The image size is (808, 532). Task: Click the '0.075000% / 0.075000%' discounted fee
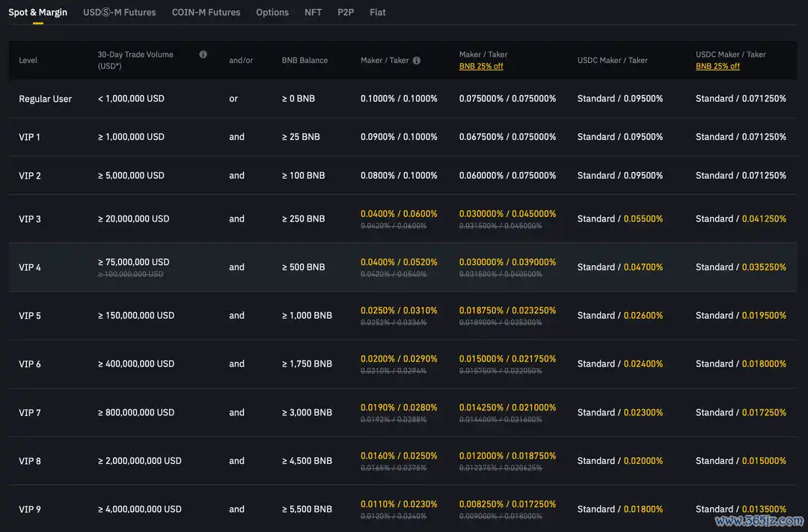(x=507, y=99)
